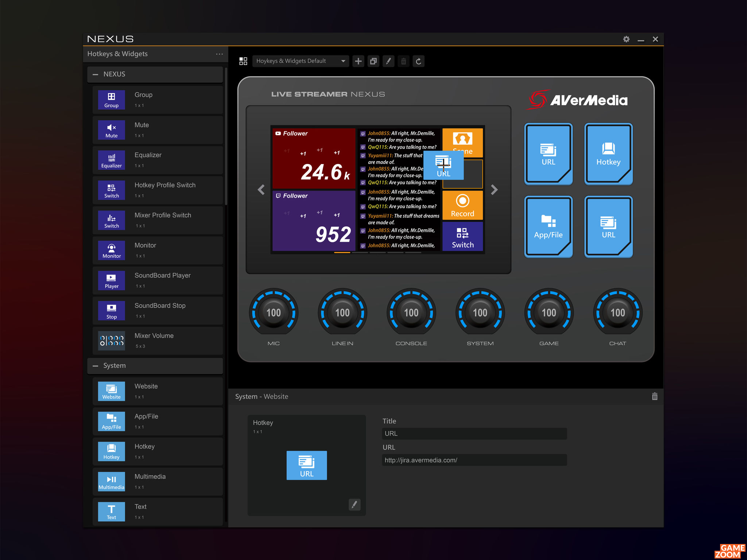Select the App/File widget icon
Screen dimensions: 747x560
tap(111, 421)
